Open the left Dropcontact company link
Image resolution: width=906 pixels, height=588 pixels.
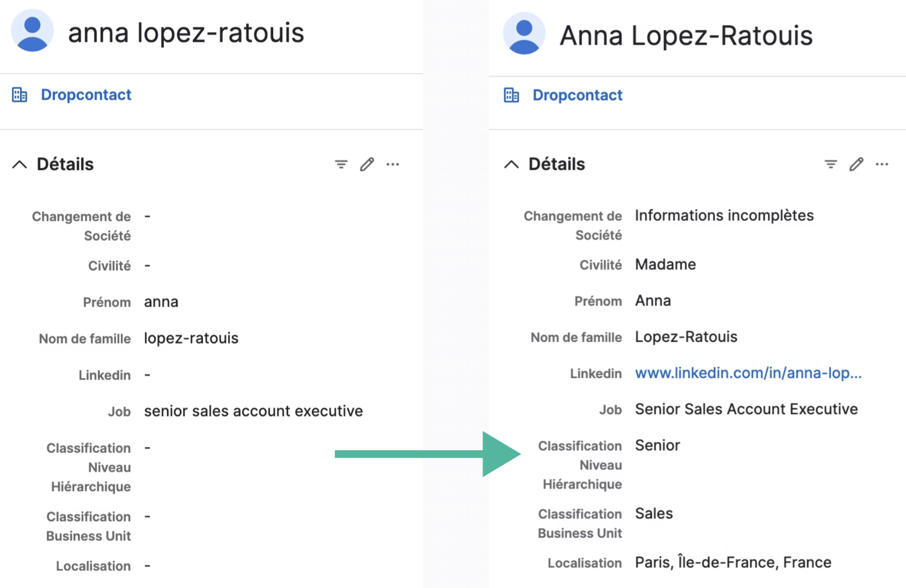86,94
